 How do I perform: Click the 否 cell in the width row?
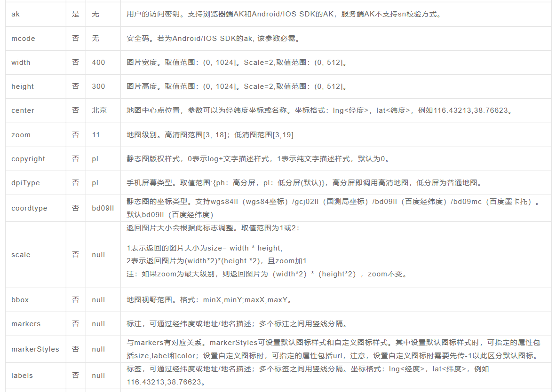click(75, 62)
